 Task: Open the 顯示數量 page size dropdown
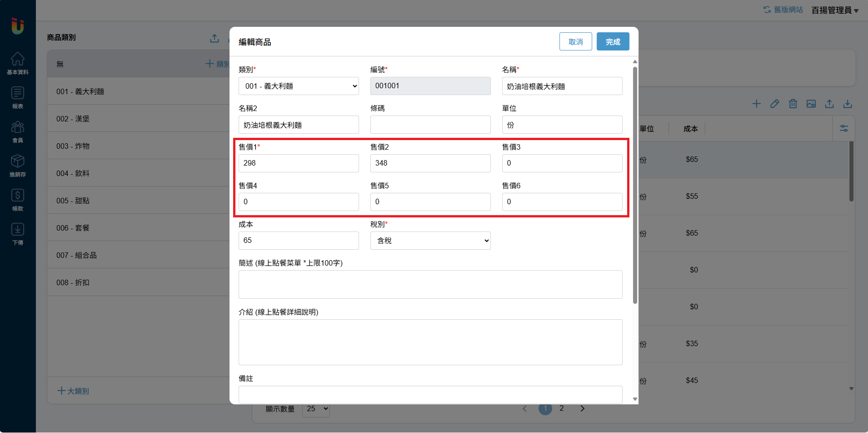coord(316,409)
